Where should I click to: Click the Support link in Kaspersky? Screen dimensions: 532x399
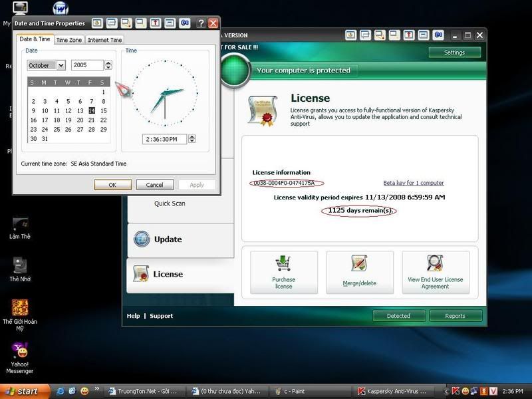click(162, 316)
